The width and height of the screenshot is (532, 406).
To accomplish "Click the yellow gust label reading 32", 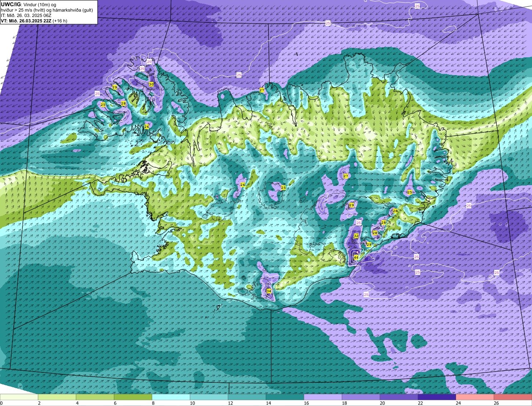I will 356,236.
